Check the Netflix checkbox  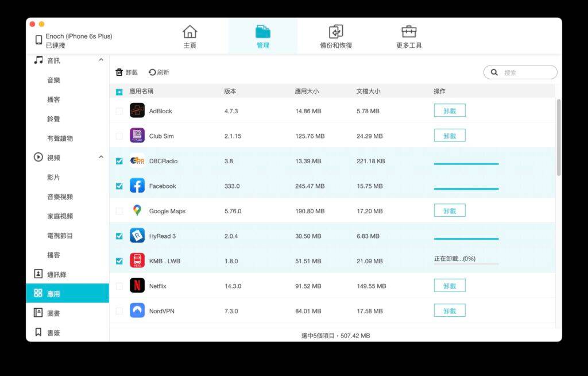(119, 285)
